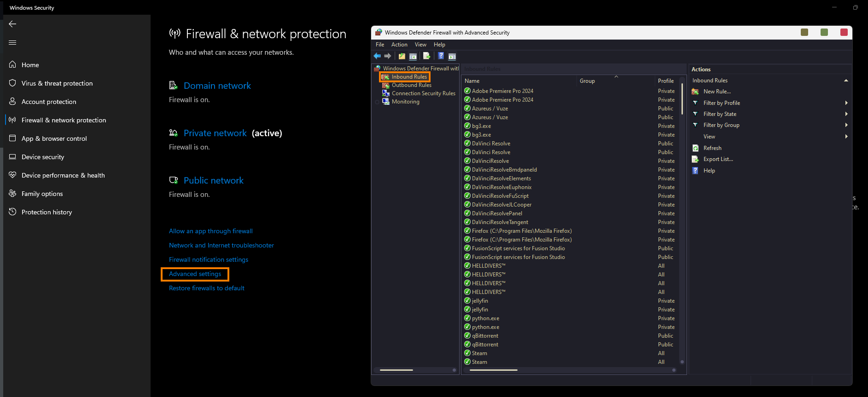Click the heart icon for Device performance & health
Screen dimensions: 868x397
click(x=12, y=175)
